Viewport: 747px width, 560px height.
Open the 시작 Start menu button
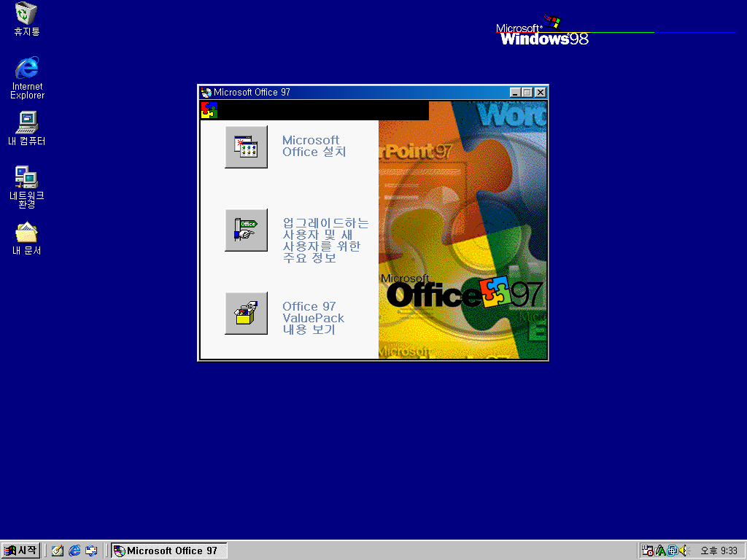pyautogui.click(x=20, y=551)
